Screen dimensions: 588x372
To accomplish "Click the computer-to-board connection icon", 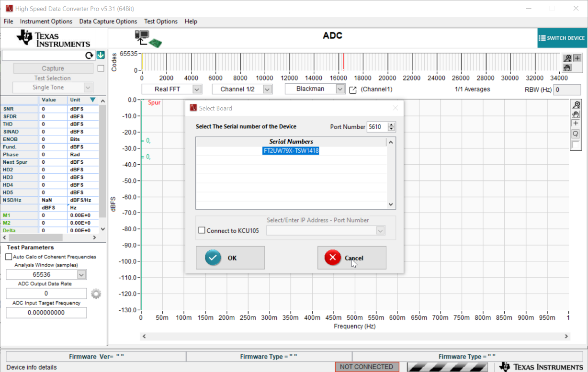I will [148, 38].
